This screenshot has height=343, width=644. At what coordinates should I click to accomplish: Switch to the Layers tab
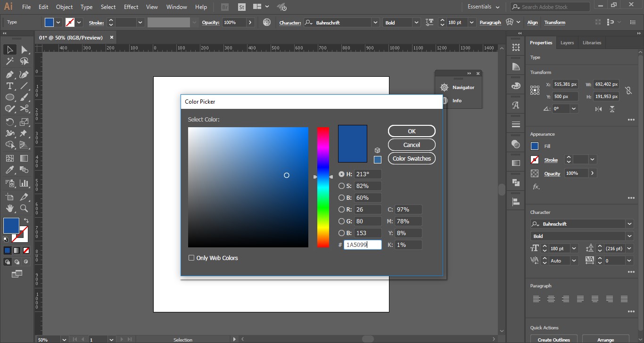pos(567,43)
